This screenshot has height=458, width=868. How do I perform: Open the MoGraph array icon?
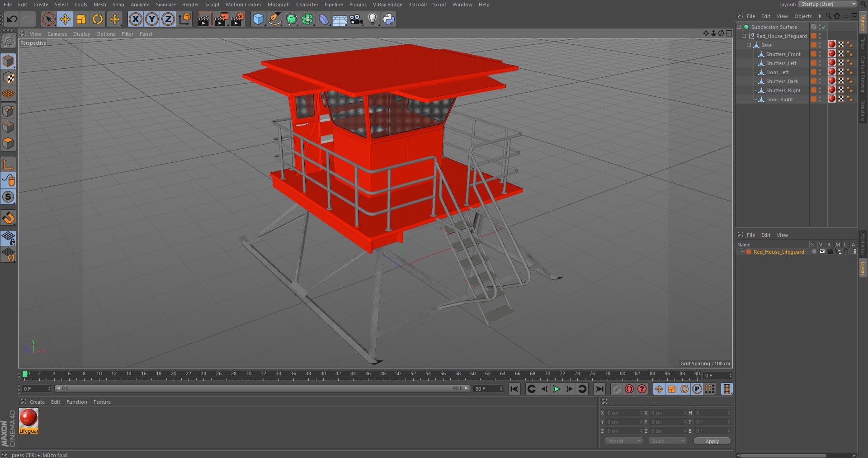pos(307,19)
